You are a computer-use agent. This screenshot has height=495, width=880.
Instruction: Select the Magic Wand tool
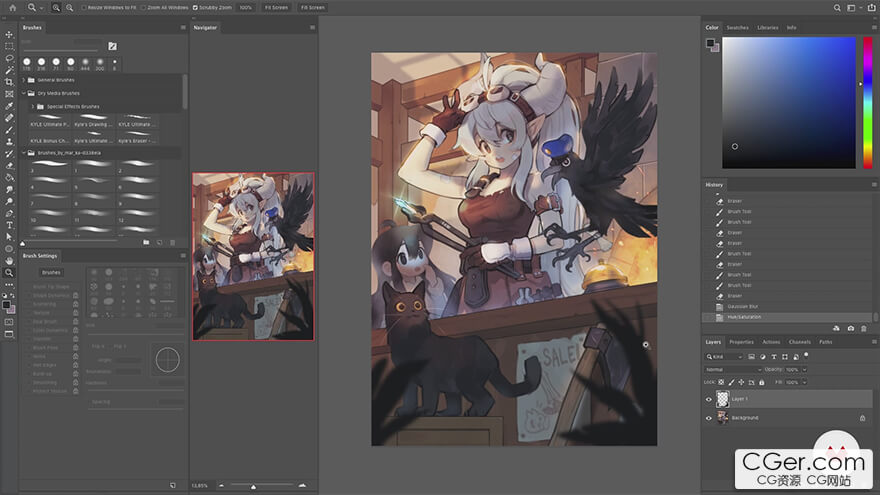(x=9, y=70)
